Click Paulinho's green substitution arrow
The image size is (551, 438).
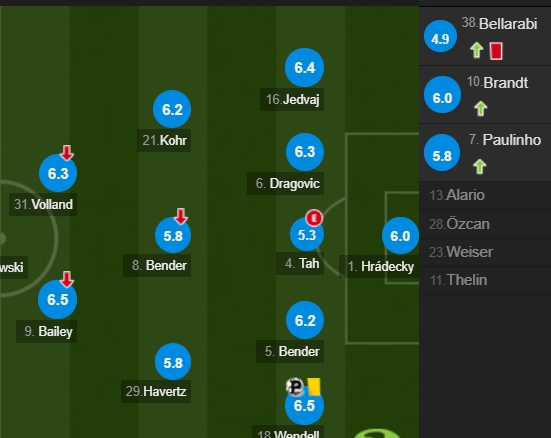pos(480,166)
